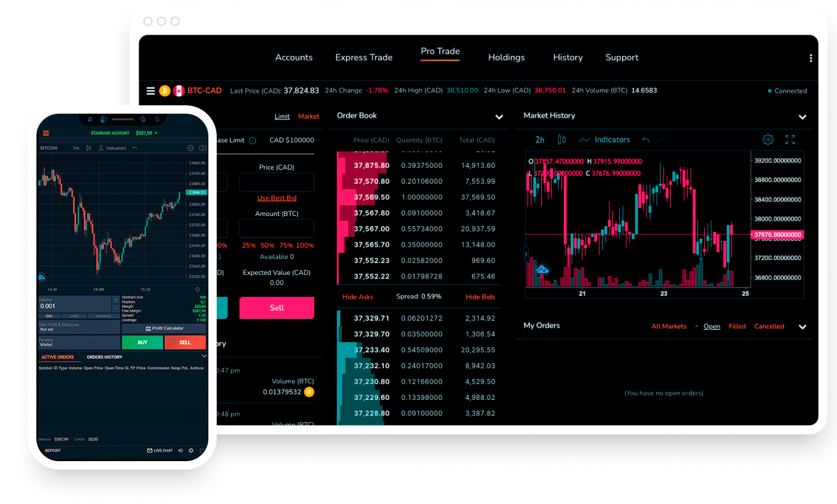Click the TradingView cloud logo on desktop chart
Viewport: 837px width, 504px height.
point(542,270)
